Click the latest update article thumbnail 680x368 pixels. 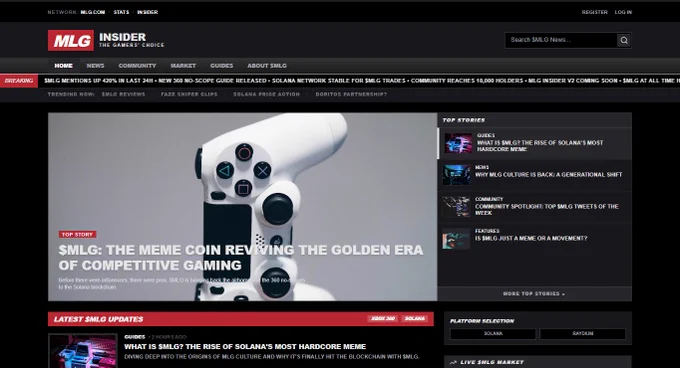83,351
